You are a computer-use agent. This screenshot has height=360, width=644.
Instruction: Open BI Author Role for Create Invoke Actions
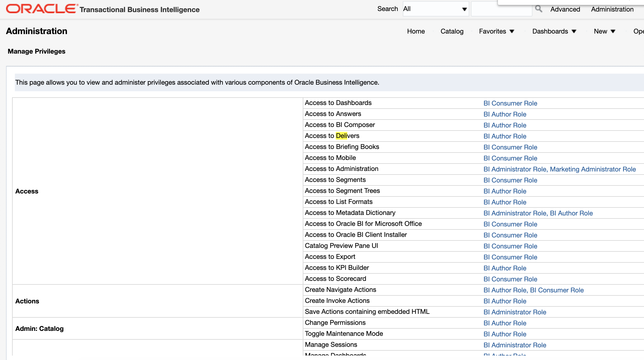point(505,301)
